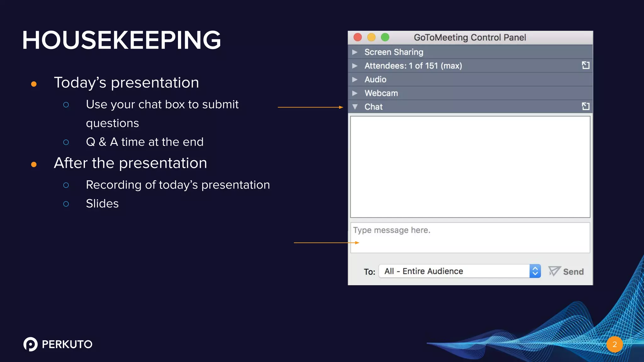Click the yellow minimize window button

pos(371,37)
